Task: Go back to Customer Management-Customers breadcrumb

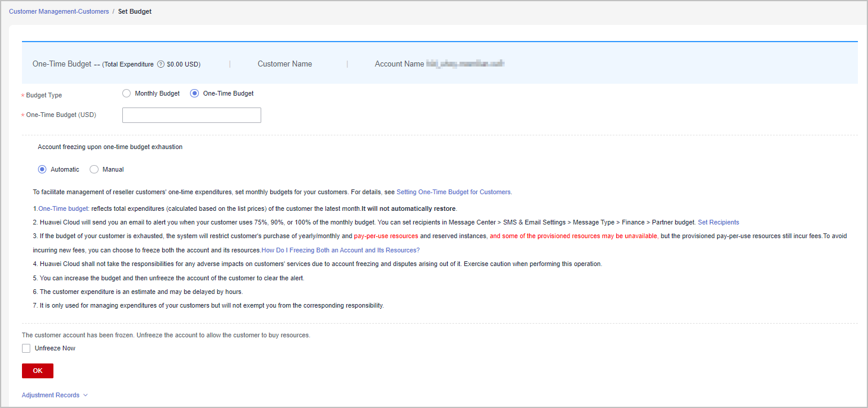Action: pyautogui.click(x=59, y=11)
